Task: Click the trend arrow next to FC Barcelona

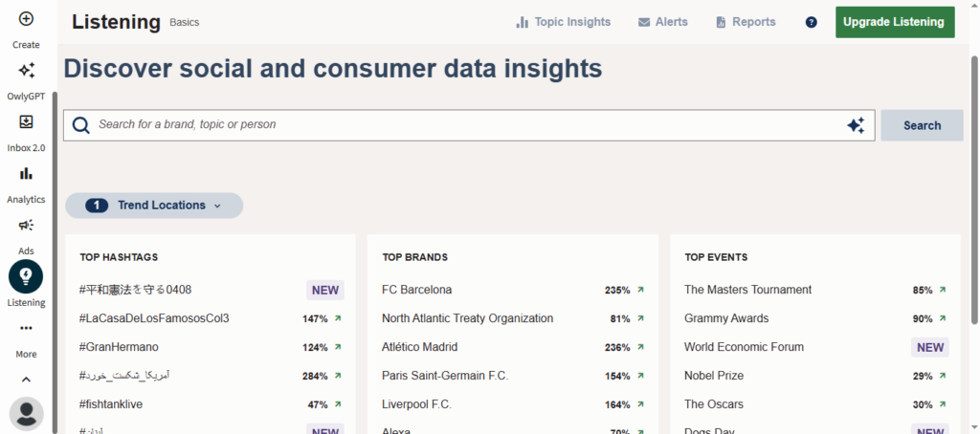Action: tap(640, 290)
